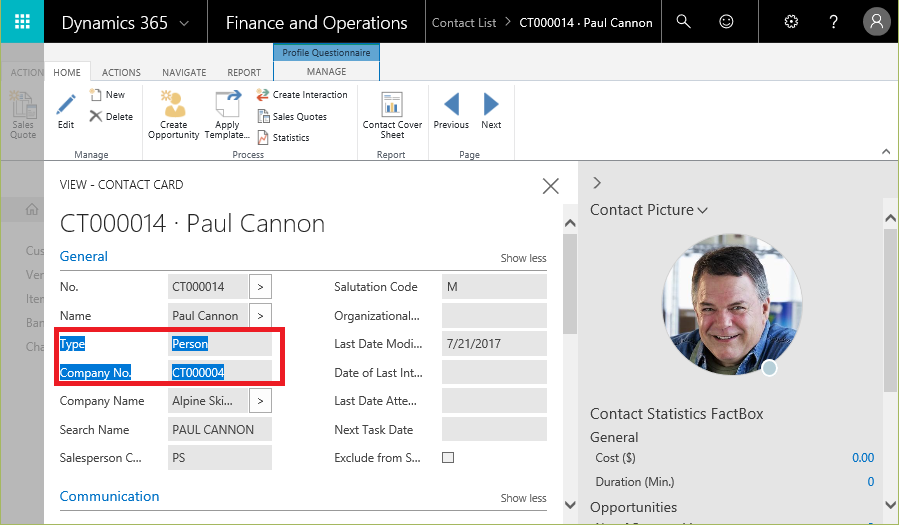Viewport: 899px width, 525px height.
Task: Open the MANAGE tab under Profile Questionnaire
Action: pos(326,71)
